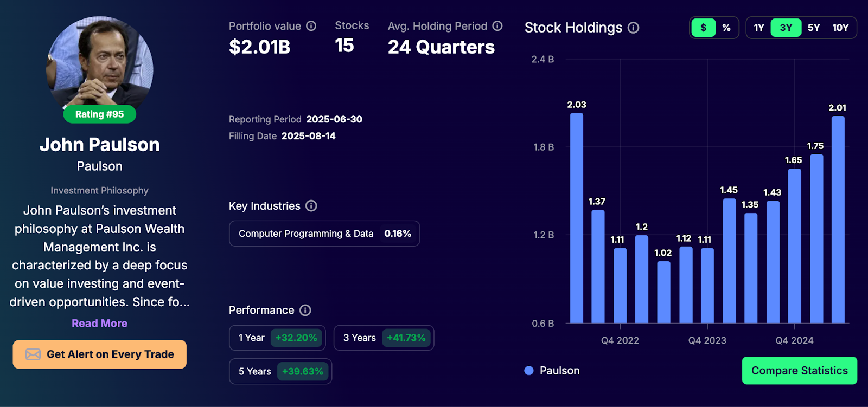The image size is (868, 407).
Task: Click the Performance info icon
Action: [305, 310]
